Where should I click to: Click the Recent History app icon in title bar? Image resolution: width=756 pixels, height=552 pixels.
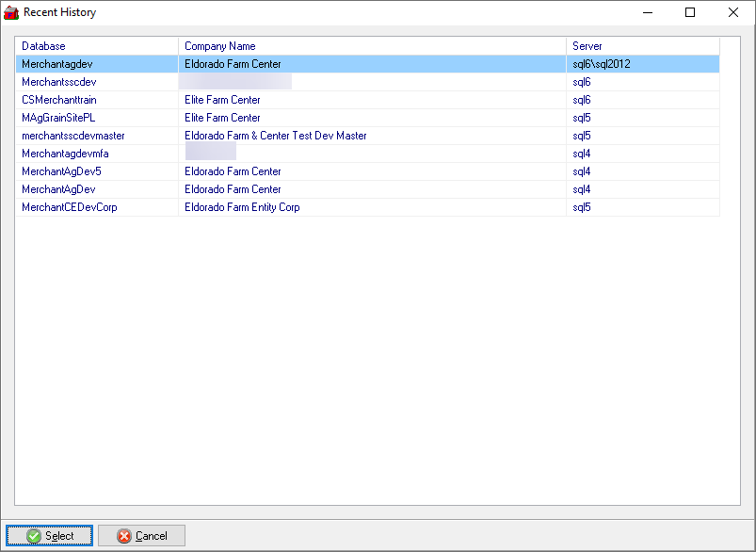pyautogui.click(x=11, y=13)
